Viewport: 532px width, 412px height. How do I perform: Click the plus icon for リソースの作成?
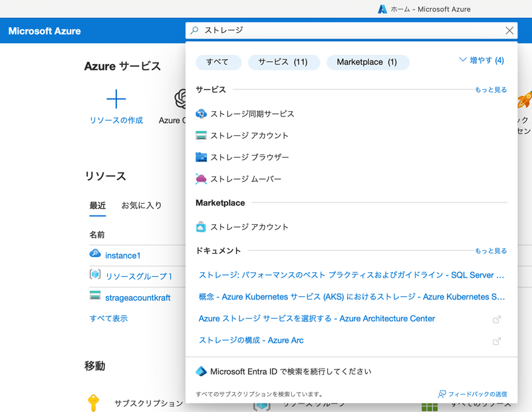[116, 99]
